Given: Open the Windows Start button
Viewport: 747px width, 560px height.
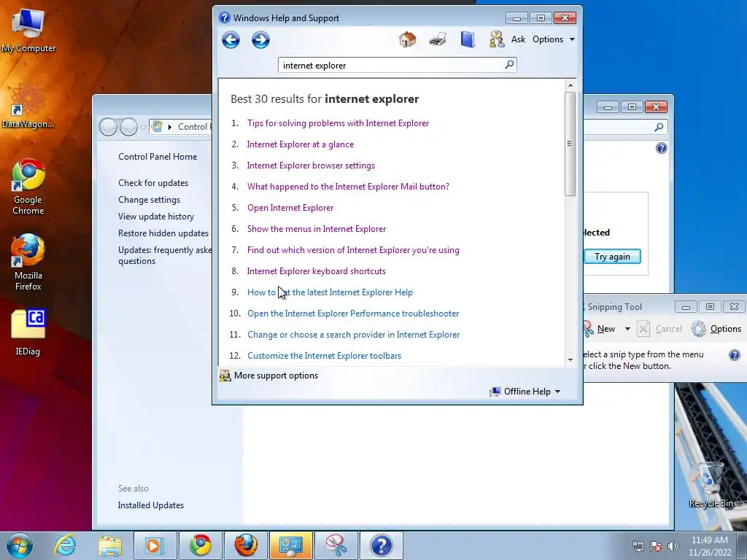Looking at the screenshot, I should click(x=20, y=545).
